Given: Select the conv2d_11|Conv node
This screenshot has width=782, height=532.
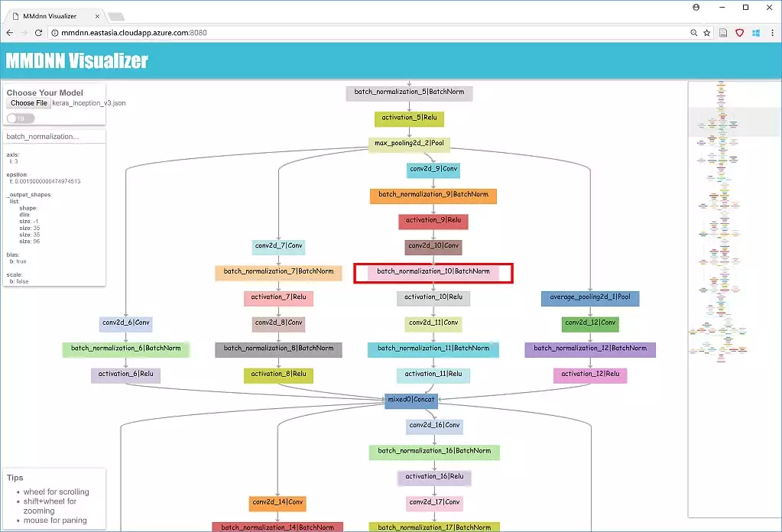Looking at the screenshot, I should [433, 324].
